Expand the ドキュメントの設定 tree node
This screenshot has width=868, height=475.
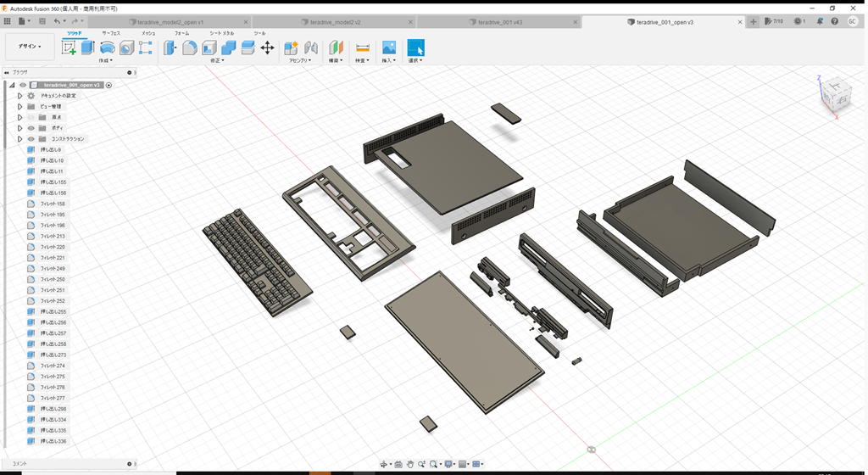(x=19, y=96)
